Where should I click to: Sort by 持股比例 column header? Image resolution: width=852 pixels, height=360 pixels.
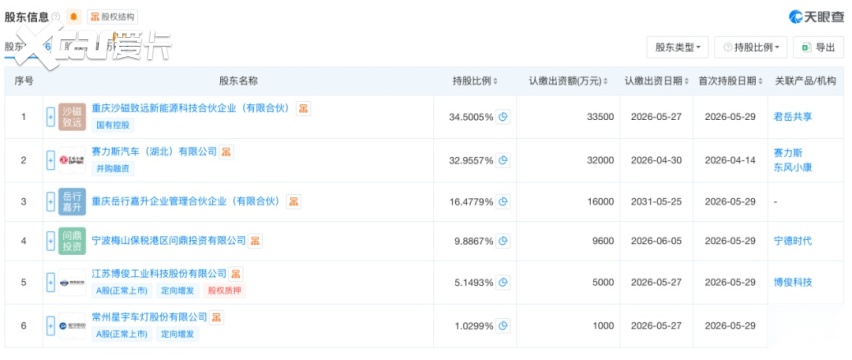(x=475, y=81)
